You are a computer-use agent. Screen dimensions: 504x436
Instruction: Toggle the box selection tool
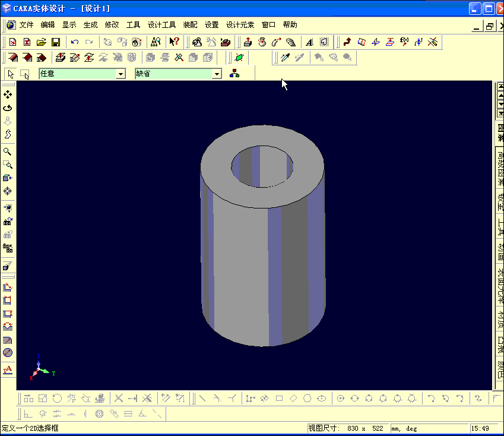click(x=24, y=74)
